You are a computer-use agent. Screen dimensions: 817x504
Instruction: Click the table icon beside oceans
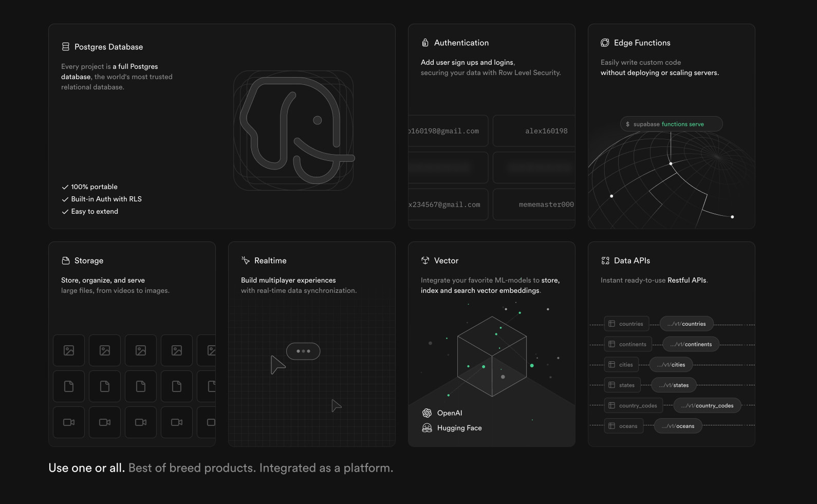[611, 426]
